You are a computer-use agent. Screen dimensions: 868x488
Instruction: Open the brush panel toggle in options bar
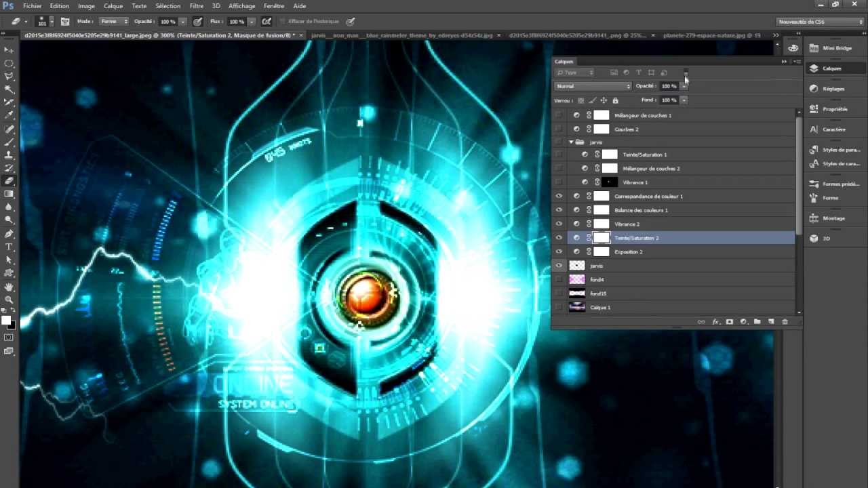[x=65, y=22]
